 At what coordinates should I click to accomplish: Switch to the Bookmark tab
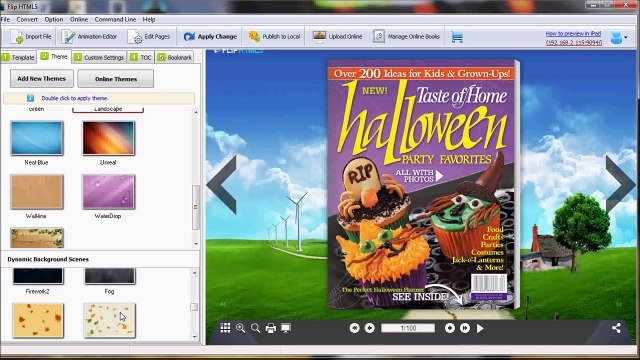pos(175,58)
